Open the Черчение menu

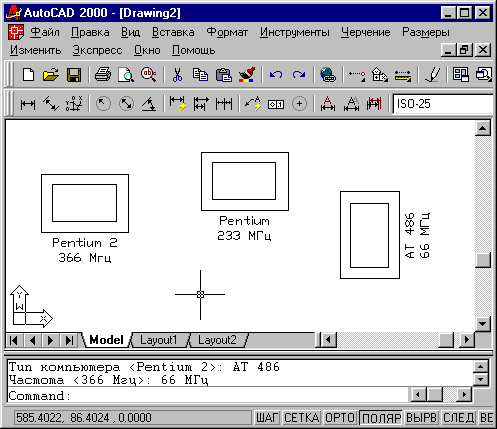(365, 32)
